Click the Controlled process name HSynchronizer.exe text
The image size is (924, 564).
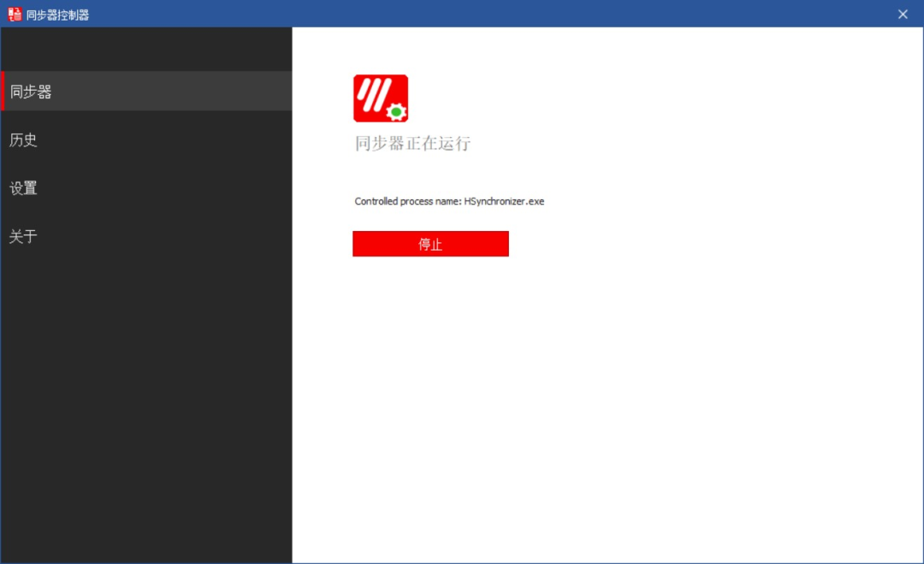coord(449,202)
